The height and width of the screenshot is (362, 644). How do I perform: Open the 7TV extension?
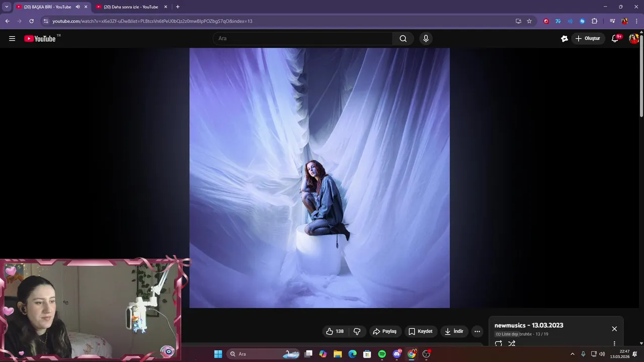click(558, 21)
